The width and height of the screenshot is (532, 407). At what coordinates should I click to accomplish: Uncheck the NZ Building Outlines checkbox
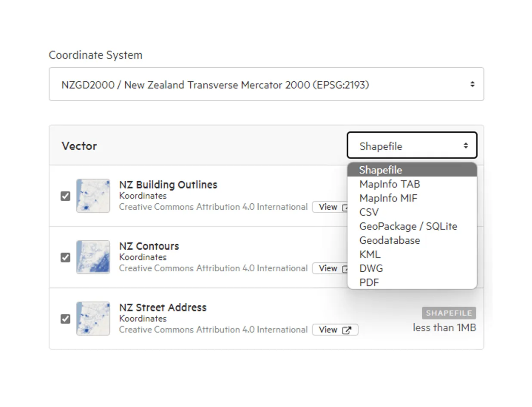65,196
